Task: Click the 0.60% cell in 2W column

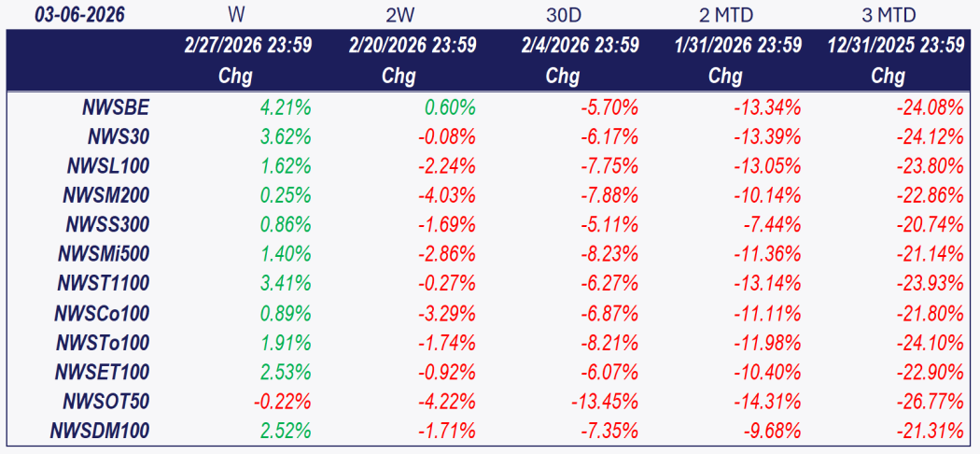Action: point(449,107)
